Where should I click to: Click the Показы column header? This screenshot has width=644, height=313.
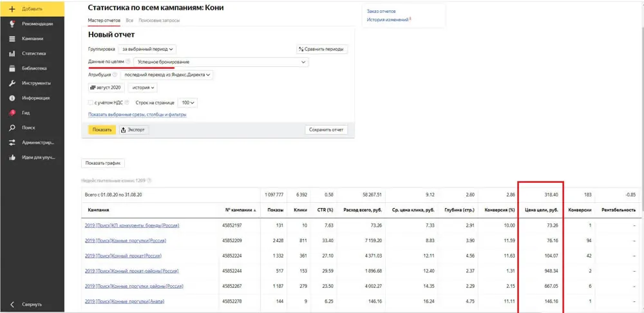[x=275, y=210]
